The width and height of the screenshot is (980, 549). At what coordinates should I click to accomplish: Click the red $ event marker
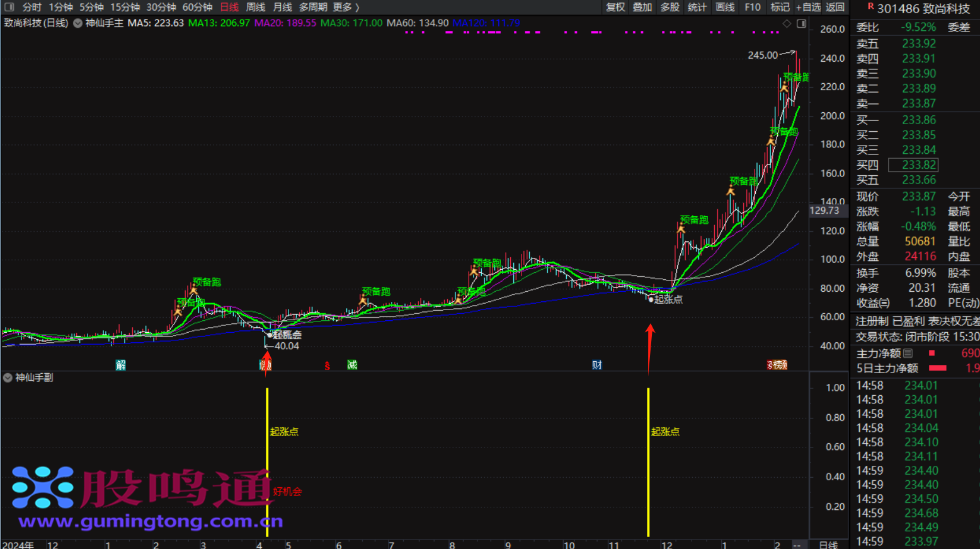[x=327, y=366]
